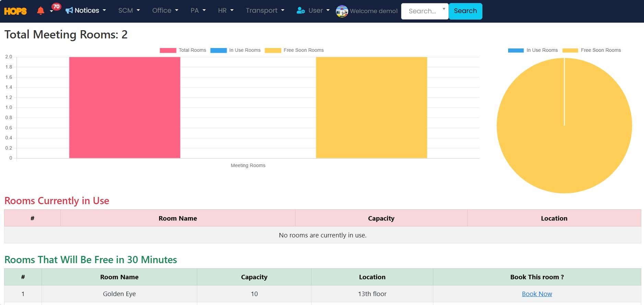Expand the Office dropdown menu
The image size is (644, 305).
(165, 11)
